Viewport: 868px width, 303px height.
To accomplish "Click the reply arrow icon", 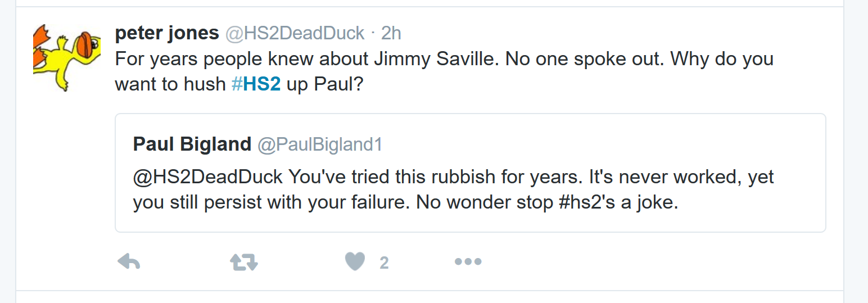I will click(x=129, y=261).
